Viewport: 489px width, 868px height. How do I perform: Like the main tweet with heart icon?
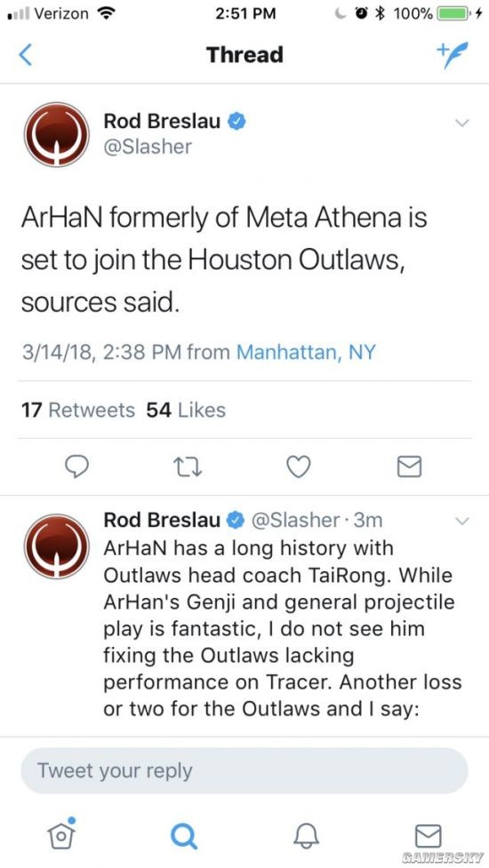(300, 468)
